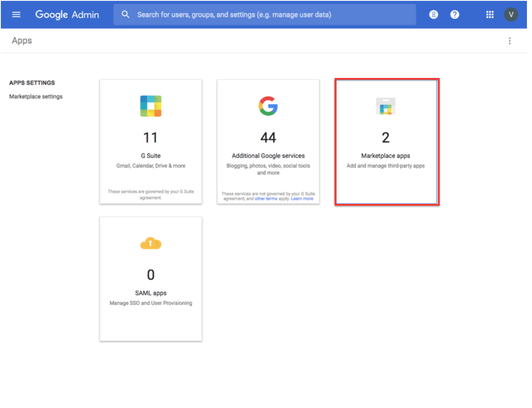The height and width of the screenshot is (408, 532).
Task: Click the Google G logo icon
Action: [268, 106]
